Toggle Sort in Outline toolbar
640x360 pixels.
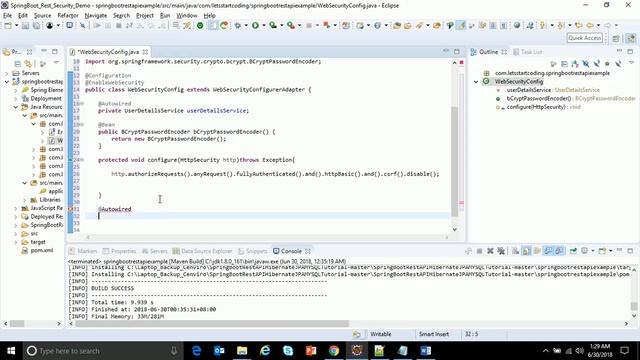click(575, 64)
